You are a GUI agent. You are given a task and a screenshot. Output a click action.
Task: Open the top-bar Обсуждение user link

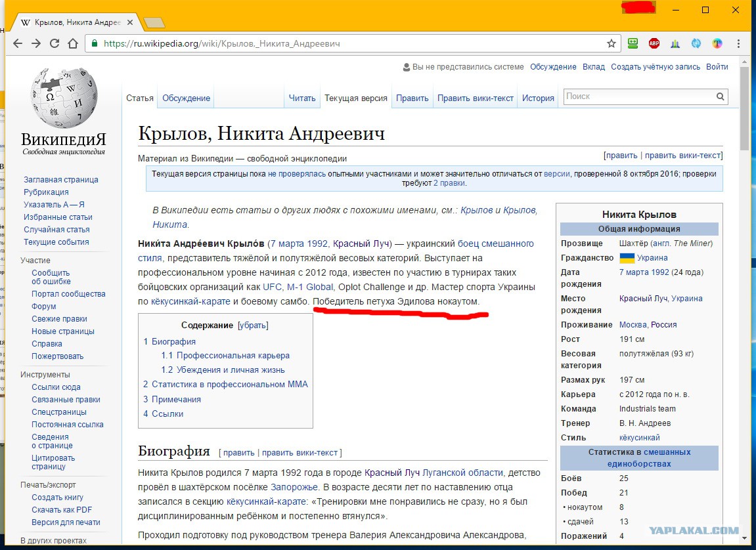(553, 67)
